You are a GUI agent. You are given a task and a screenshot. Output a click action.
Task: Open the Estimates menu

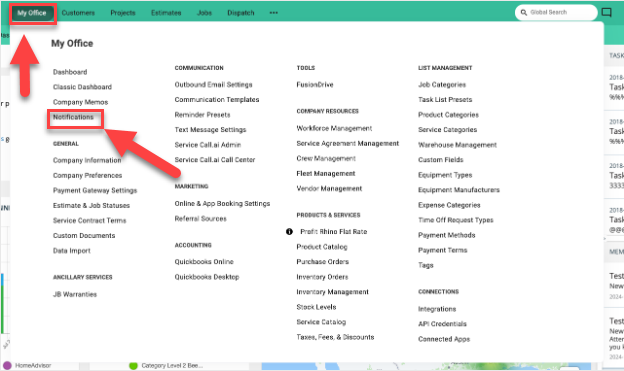click(x=166, y=13)
